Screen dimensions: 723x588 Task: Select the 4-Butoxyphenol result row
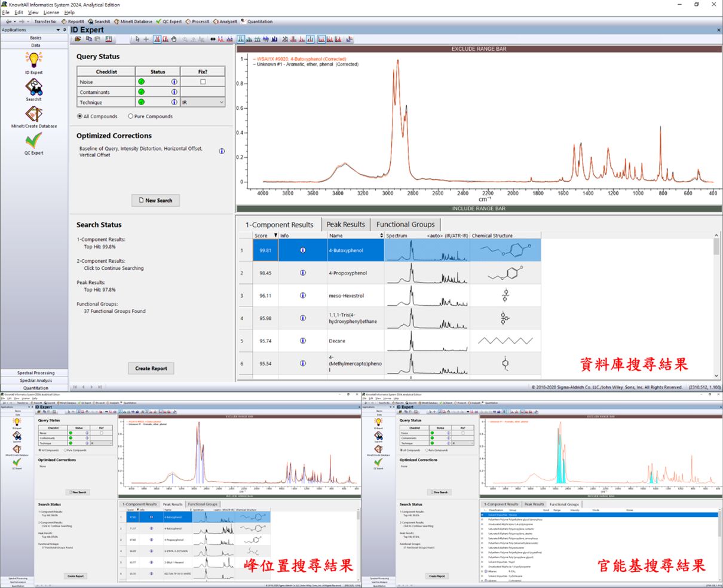(397, 250)
